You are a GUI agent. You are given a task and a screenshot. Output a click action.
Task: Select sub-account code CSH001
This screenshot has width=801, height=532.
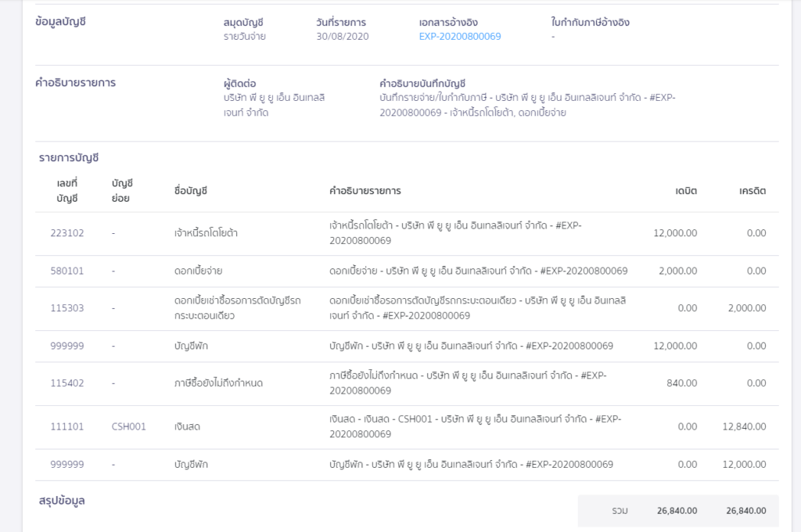129,426
